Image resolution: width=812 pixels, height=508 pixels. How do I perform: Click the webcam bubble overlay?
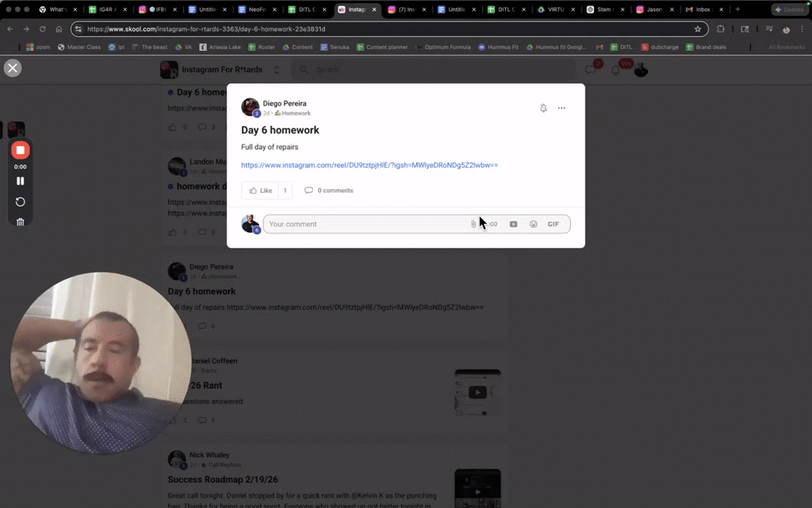[101, 363]
